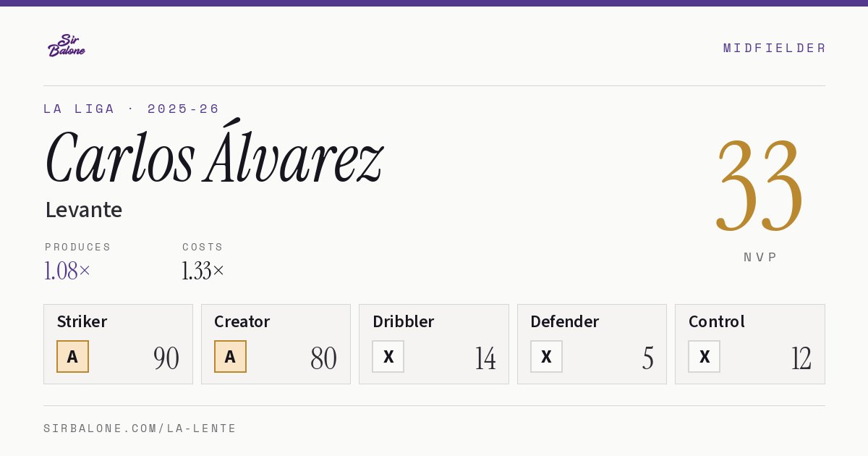
Task: Click the Sir Balone logo
Action: (67, 46)
